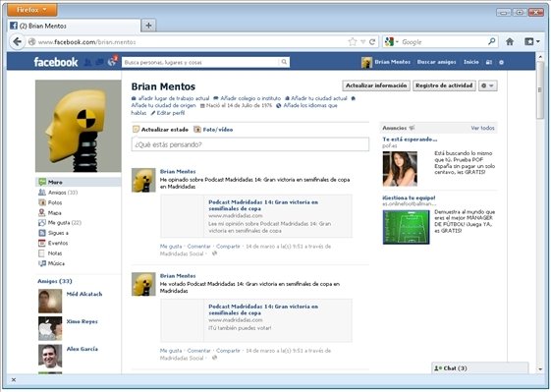Viewport: 551px width, 392px height.
Task: Click Inicio in Facebook header
Action: pos(470,62)
